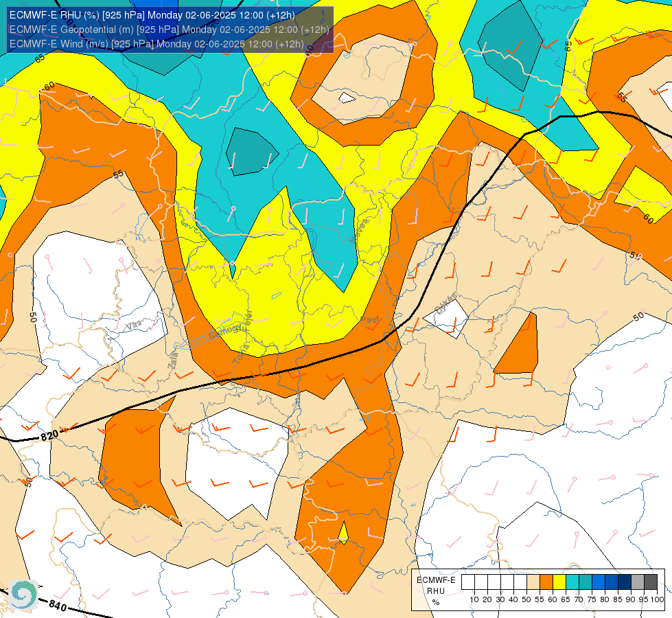Click the legend tick label '95'
672x618 pixels.
pos(643,599)
